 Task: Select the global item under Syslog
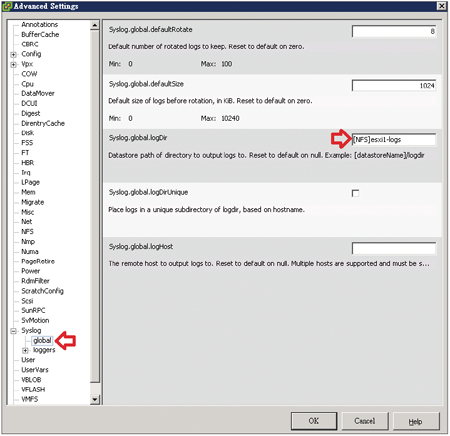[x=42, y=340]
